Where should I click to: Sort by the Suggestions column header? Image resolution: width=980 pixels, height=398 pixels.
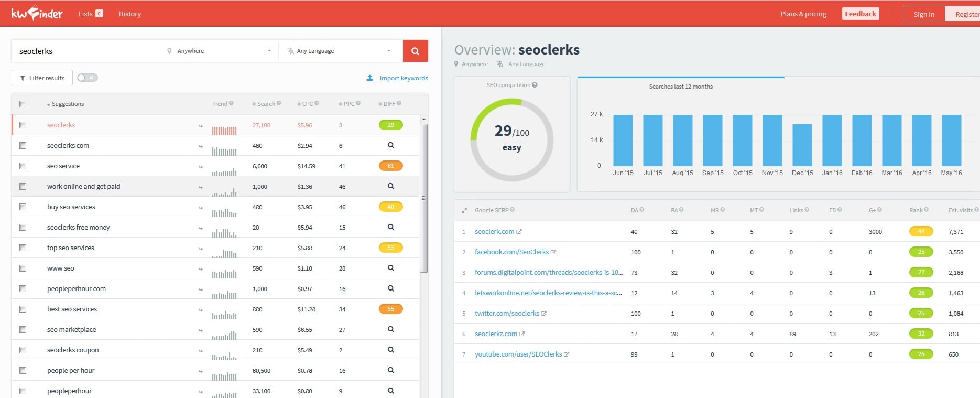click(x=67, y=104)
